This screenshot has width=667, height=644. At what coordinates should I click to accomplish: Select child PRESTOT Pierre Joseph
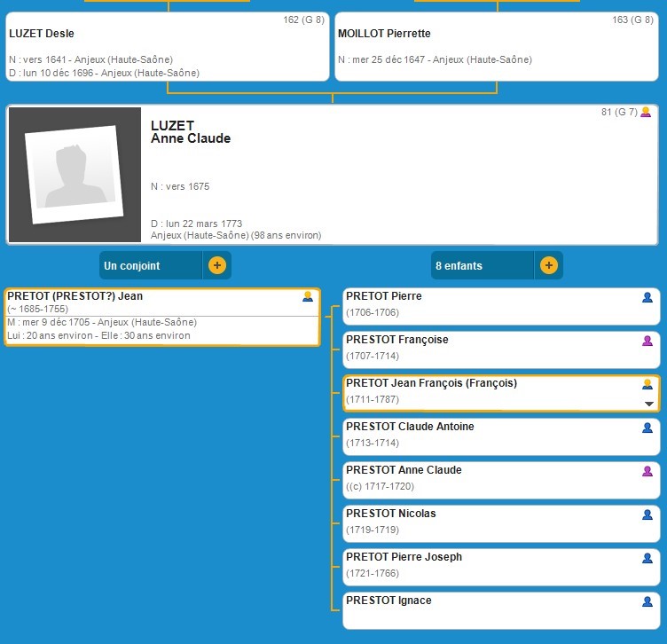click(488, 566)
